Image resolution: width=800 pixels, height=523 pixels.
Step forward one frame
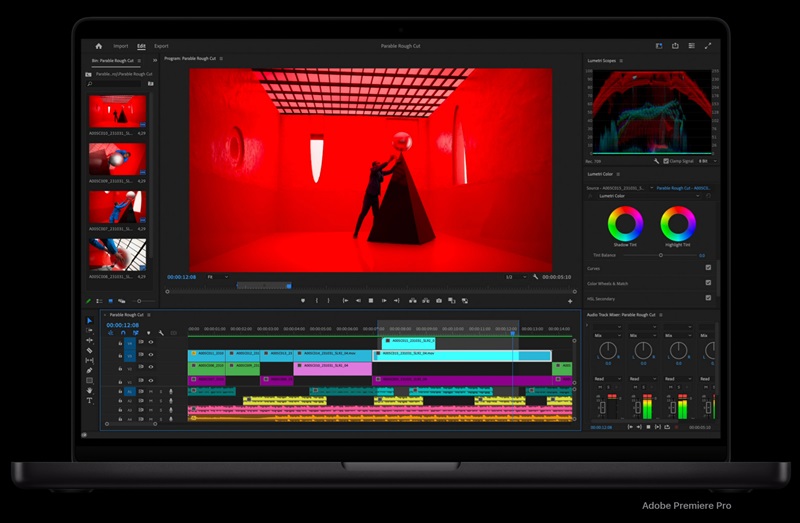pyautogui.click(x=384, y=301)
